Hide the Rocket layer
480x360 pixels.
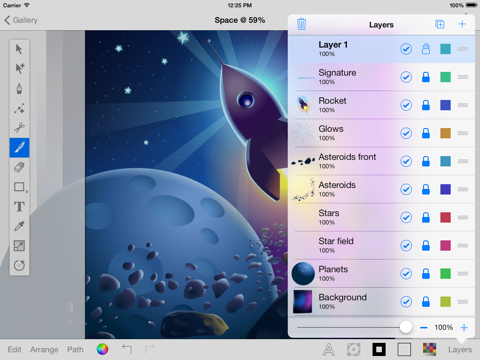coord(406,105)
